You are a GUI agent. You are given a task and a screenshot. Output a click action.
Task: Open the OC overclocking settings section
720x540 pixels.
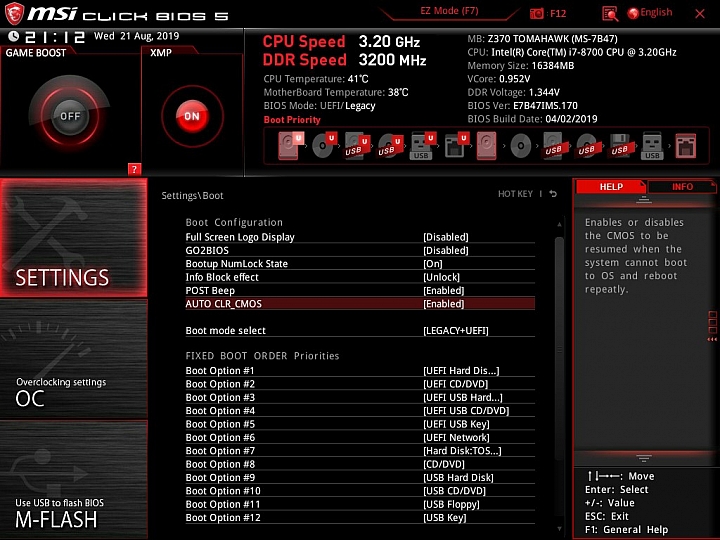coord(73,359)
